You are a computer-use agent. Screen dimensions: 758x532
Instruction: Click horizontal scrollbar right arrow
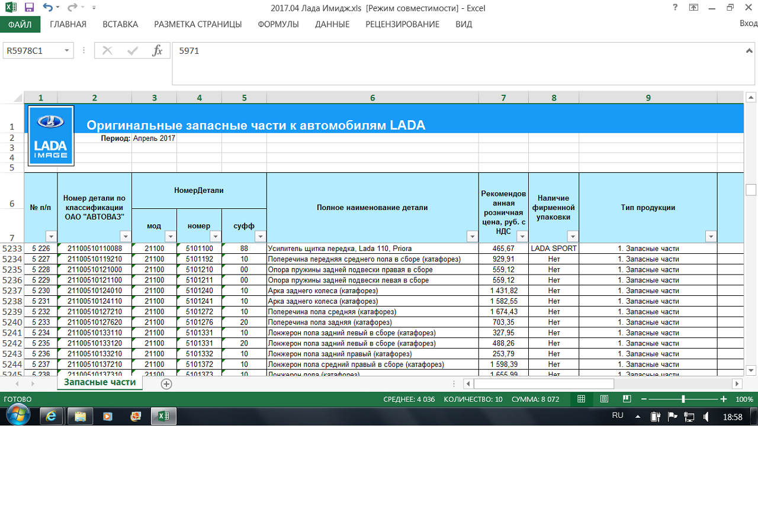[x=737, y=384]
